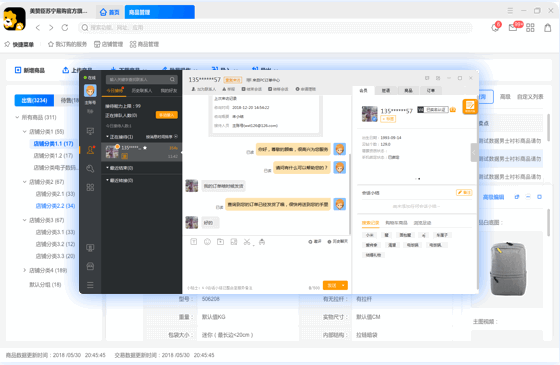The image size is (560, 365).
Task: Click the 新增商品 toolbar button
Action: coord(30,70)
